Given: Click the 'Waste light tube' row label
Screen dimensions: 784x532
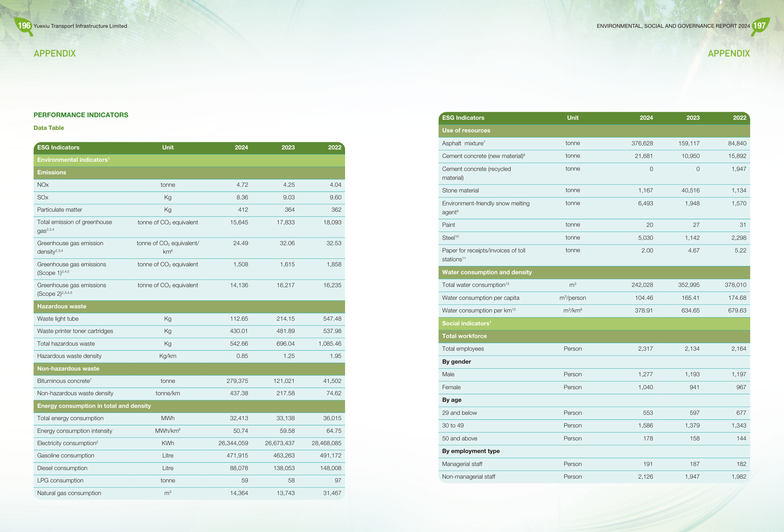Looking at the screenshot, I should (x=58, y=319).
